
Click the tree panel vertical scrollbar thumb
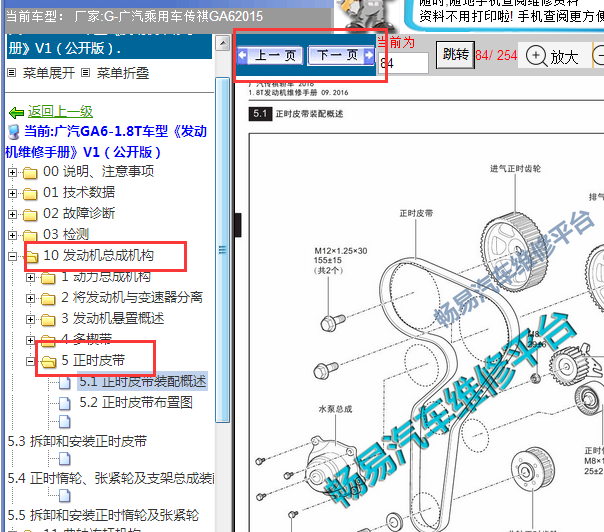(x=223, y=250)
